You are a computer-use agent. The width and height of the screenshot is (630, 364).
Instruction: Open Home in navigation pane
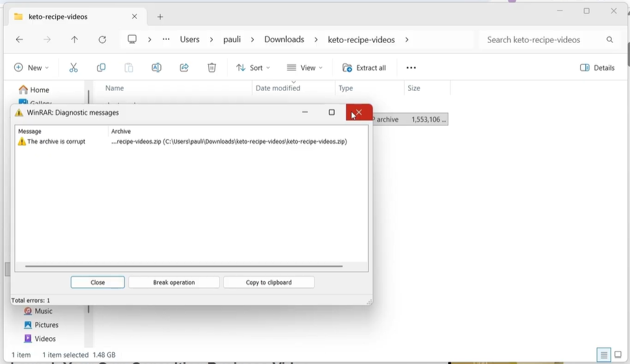pos(34,90)
